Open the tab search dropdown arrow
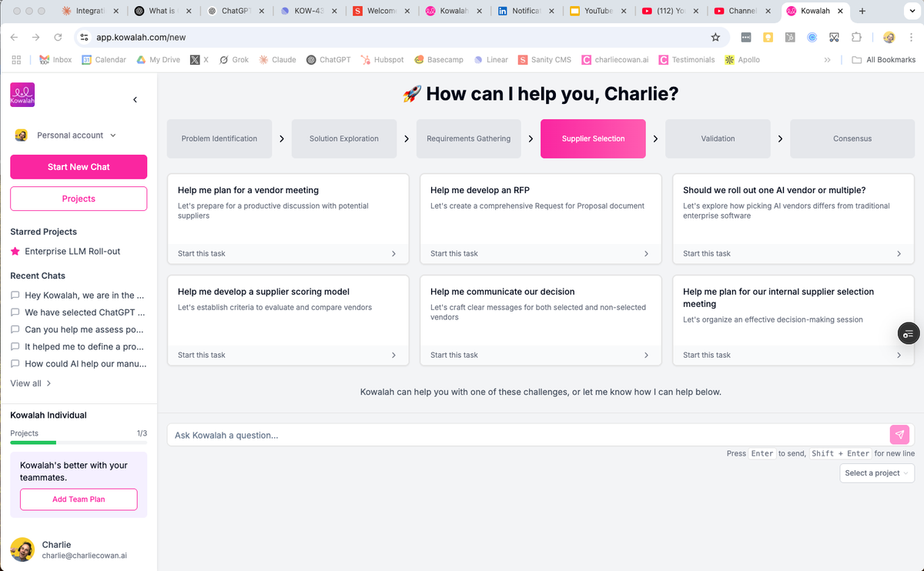This screenshot has width=924, height=571. pyautogui.click(x=911, y=11)
